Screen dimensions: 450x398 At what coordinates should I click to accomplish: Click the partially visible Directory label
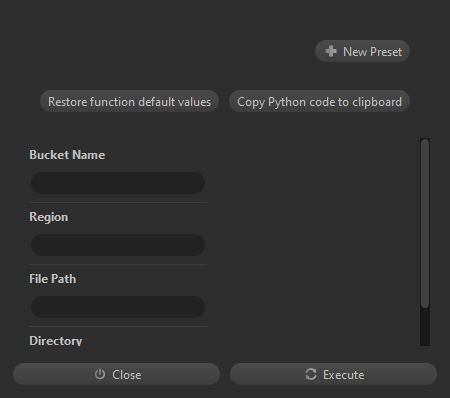point(56,341)
